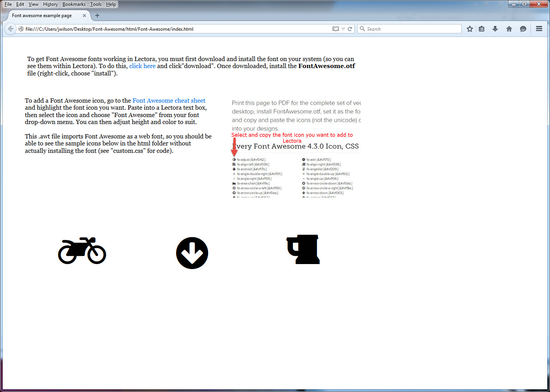The image size is (550, 392).
Task: Open the Font Awesome cheat sheet link
Action: (x=169, y=100)
